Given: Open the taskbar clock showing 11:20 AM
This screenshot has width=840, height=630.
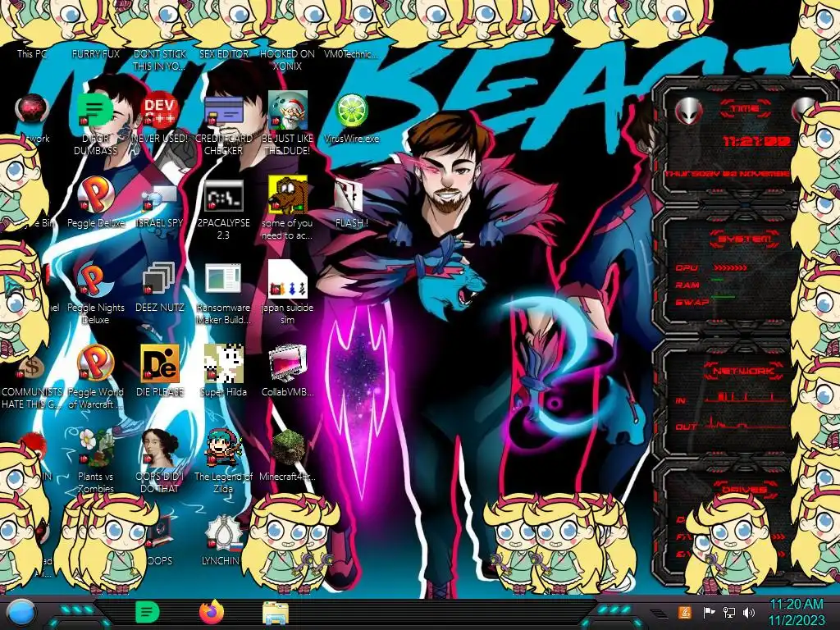Looking at the screenshot, I should 796,612.
